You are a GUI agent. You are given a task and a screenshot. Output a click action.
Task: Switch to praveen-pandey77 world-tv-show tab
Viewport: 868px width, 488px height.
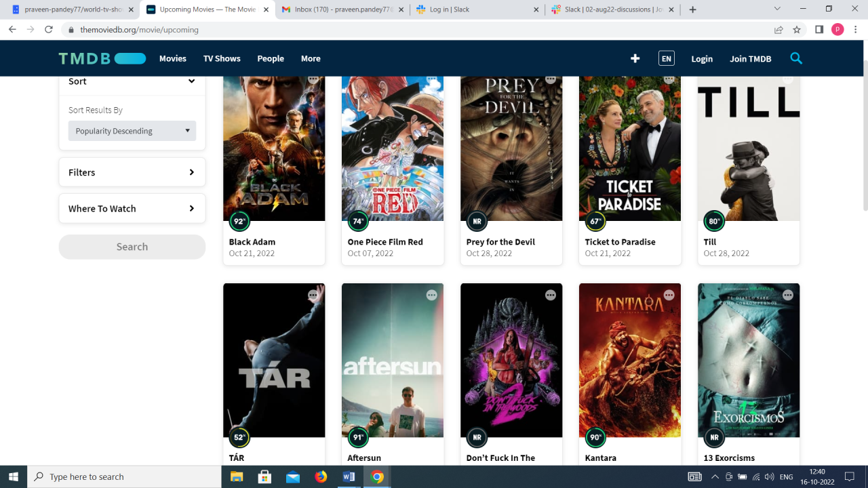point(71,9)
